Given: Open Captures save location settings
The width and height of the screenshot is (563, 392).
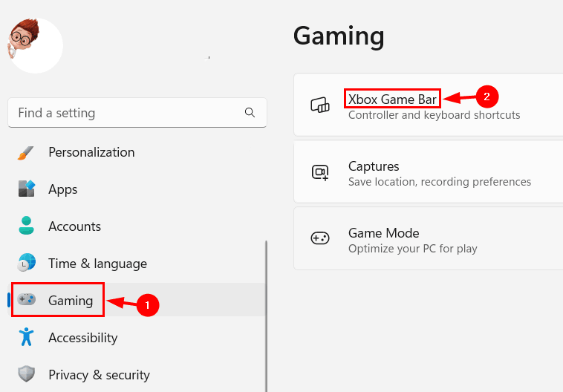Looking at the screenshot, I should 429,172.
